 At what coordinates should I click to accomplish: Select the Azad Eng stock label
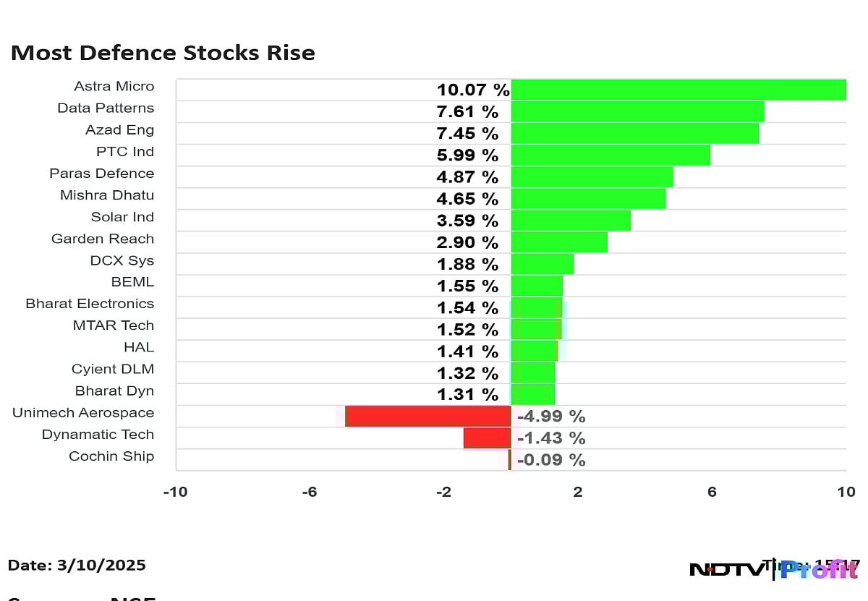tap(119, 130)
